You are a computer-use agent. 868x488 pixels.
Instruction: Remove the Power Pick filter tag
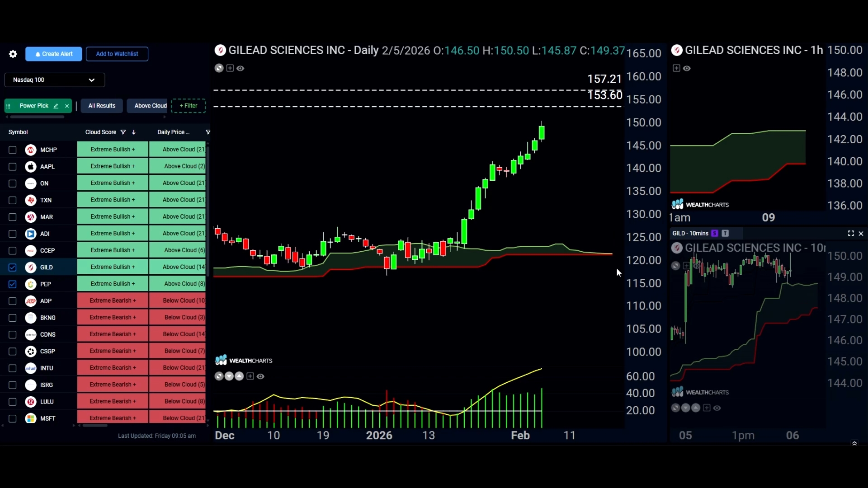[67, 106]
